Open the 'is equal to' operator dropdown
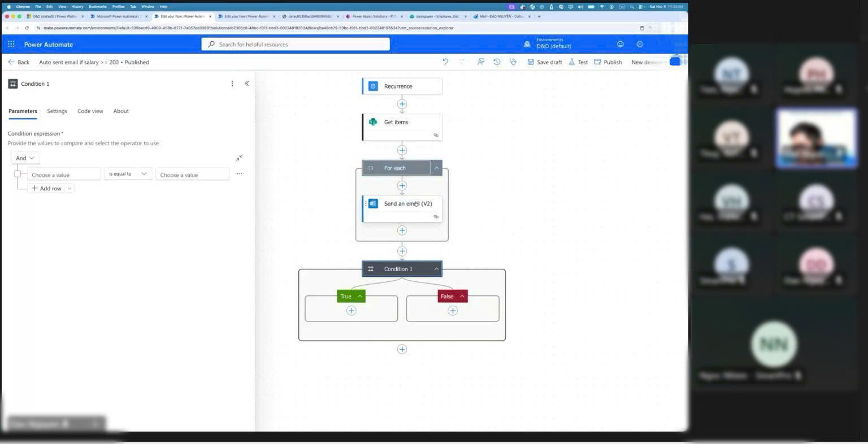 pyautogui.click(x=128, y=174)
